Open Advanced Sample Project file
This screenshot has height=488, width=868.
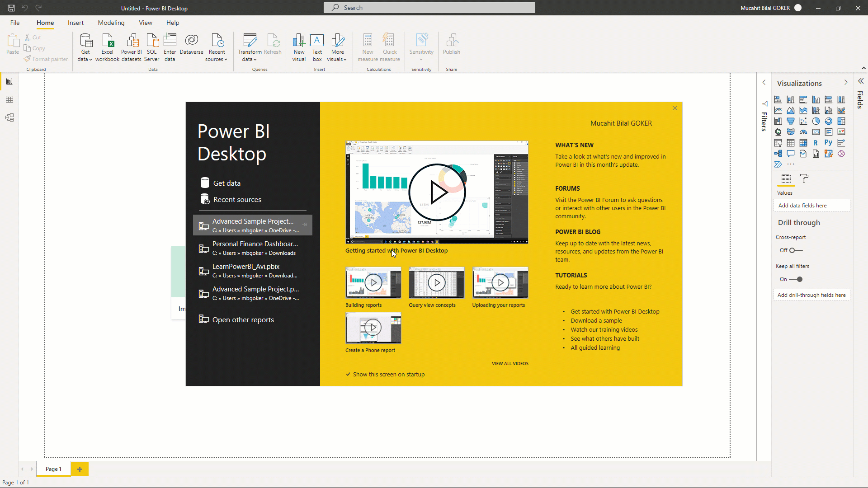252,225
